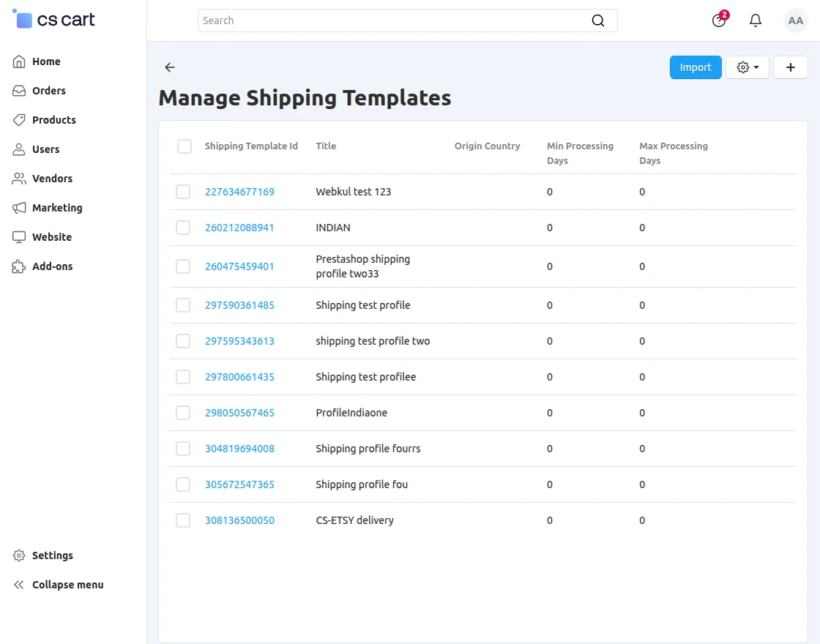Click the Origin Country column header
Viewport: 820px width, 644px height.
click(x=487, y=146)
